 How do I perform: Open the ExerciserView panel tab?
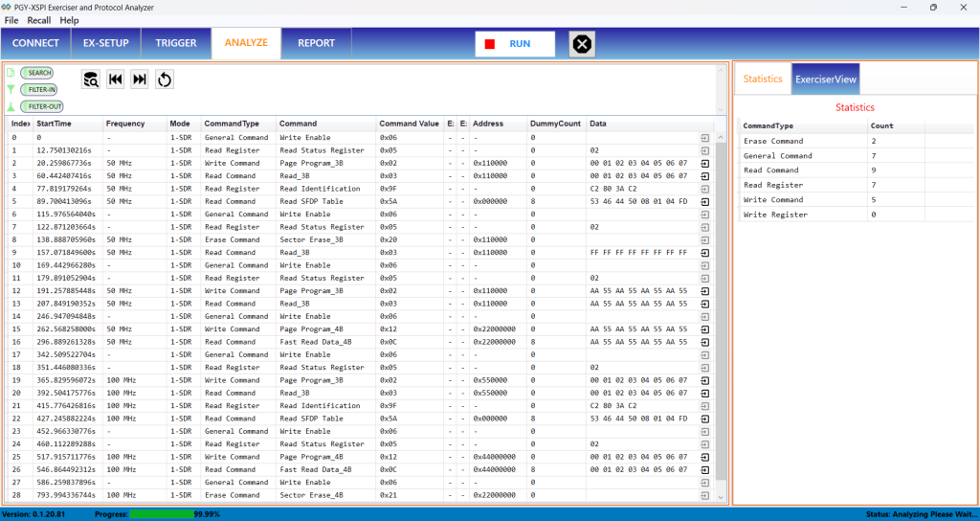click(826, 79)
